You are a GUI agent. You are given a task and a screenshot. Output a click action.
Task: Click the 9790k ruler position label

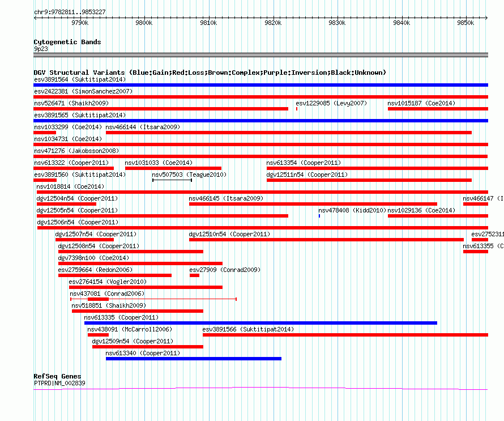[80, 23]
